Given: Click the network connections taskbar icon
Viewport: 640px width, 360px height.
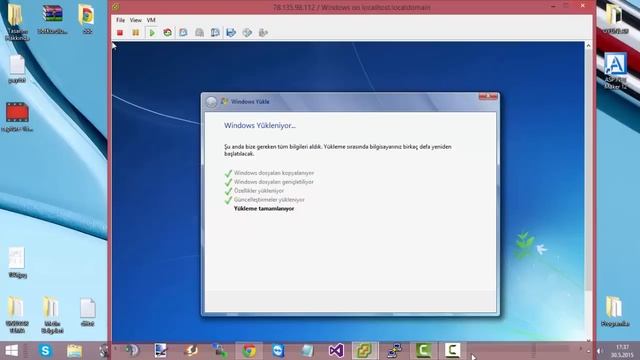Looking at the screenshot, I should pos(394,351).
